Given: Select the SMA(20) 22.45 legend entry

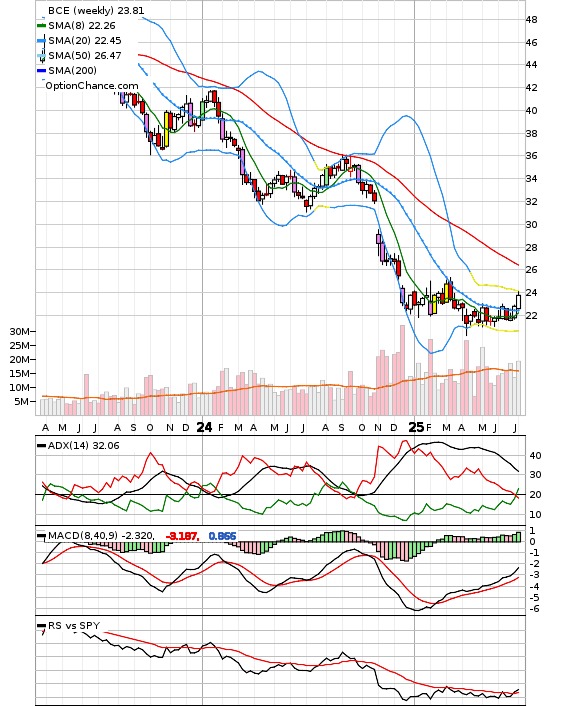Looking at the screenshot, I should [x=85, y=41].
